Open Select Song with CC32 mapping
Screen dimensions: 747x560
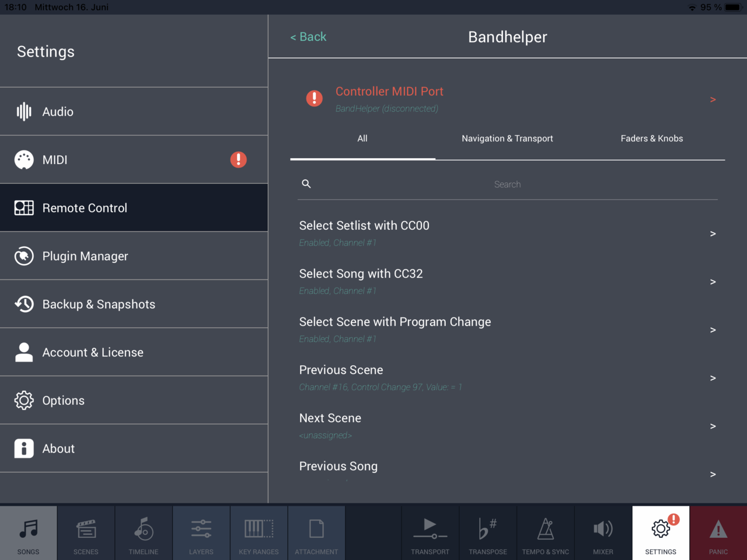(x=508, y=282)
